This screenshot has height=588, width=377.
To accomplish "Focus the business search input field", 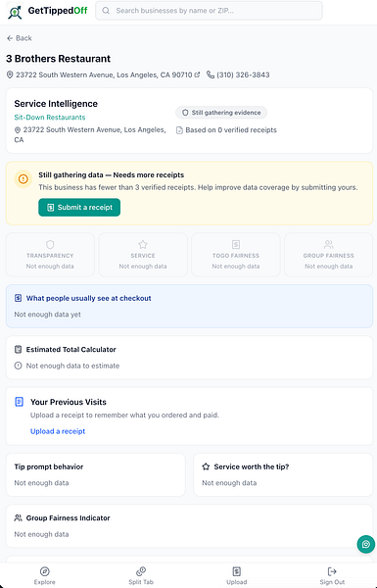I will pos(209,11).
